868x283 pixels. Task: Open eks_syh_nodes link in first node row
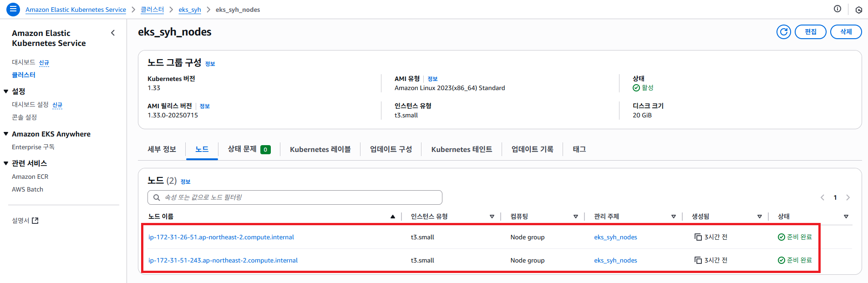[x=615, y=237]
